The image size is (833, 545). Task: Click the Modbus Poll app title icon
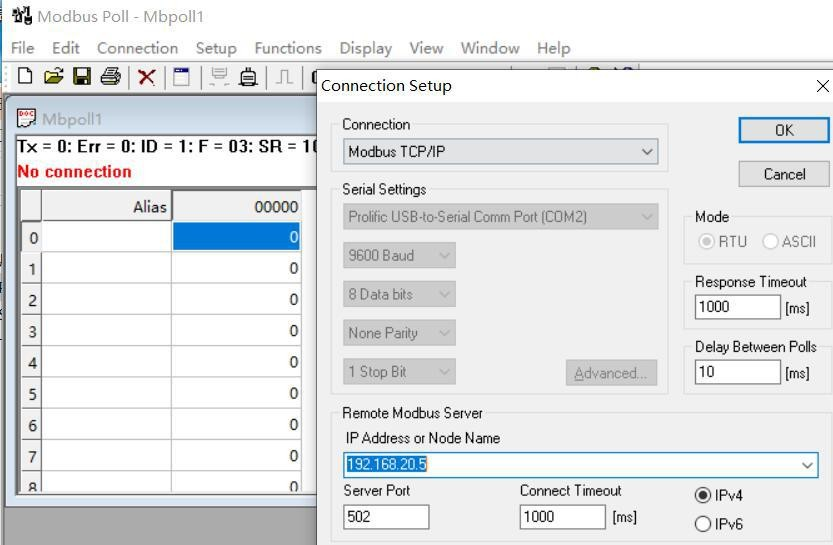[22, 16]
